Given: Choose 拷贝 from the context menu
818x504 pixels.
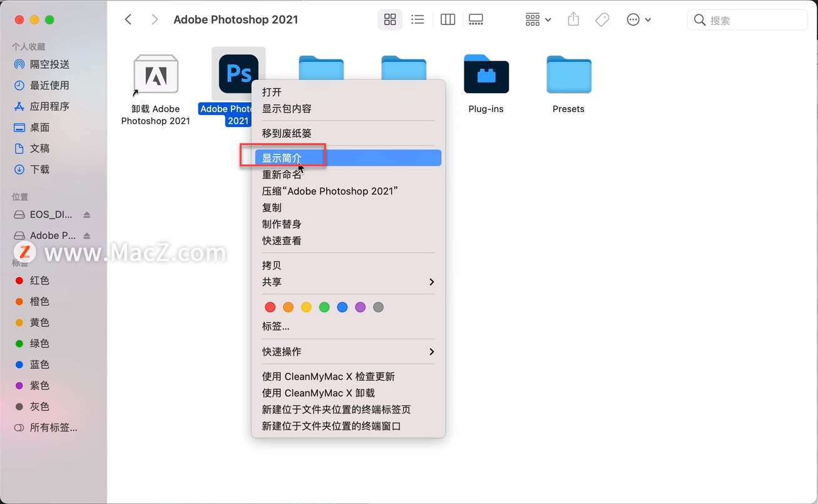Looking at the screenshot, I should click(348, 265).
